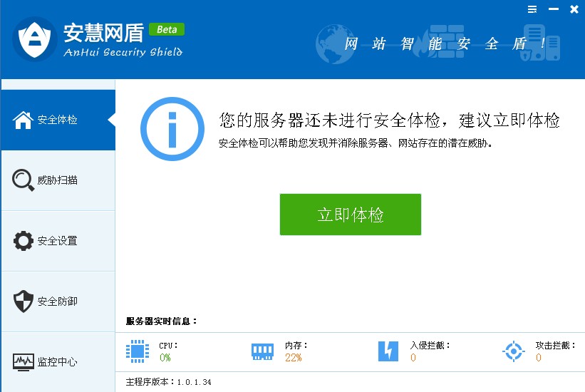Click the globe icon in header banner

point(334,44)
